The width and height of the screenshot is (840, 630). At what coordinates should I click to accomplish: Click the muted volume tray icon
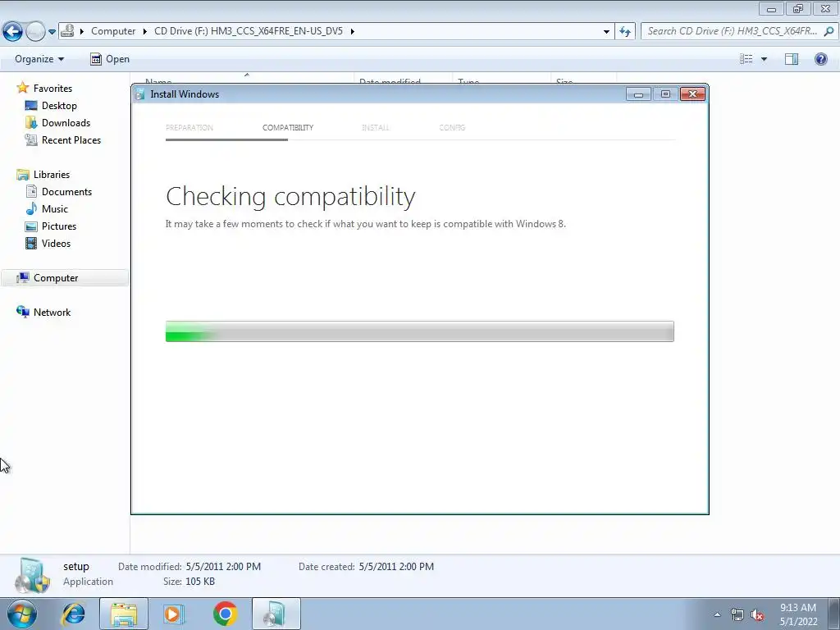click(x=757, y=614)
